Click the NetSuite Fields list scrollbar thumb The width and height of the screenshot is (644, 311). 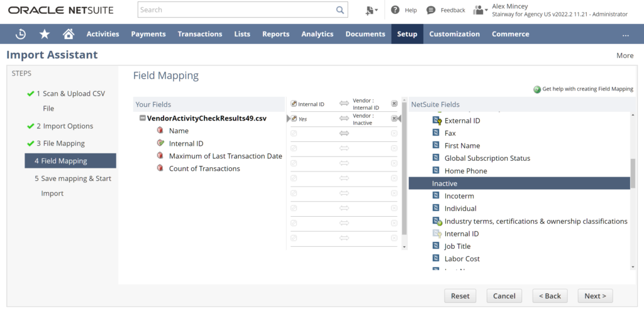pos(633,173)
